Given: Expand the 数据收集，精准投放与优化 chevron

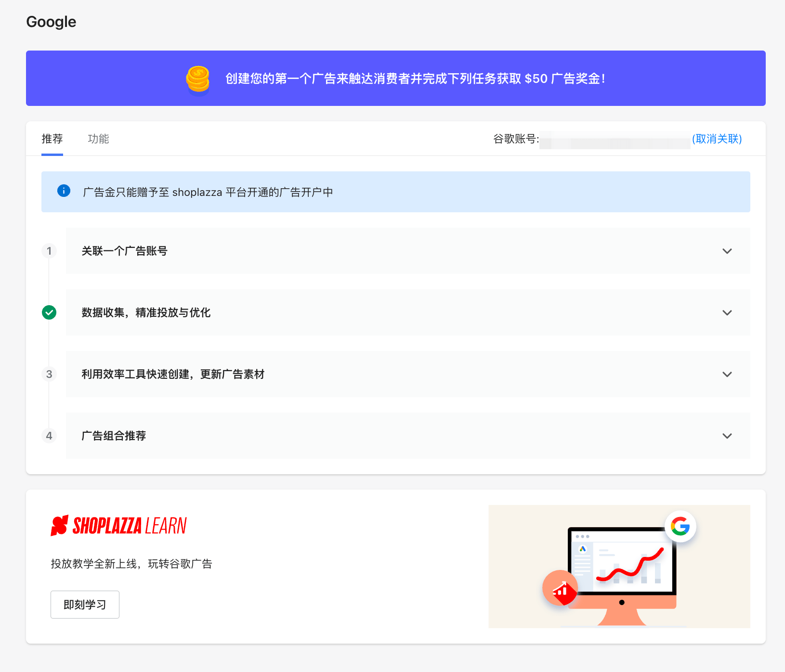Looking at the screenshot, I should pyautogui.click(x=727, y=312).
